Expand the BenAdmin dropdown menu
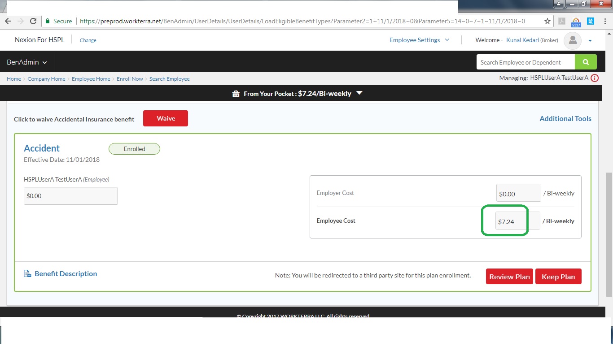 coord(27,62)
